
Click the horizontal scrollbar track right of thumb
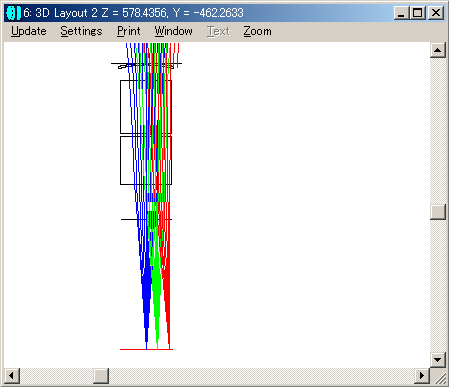pyautogui.click(x=261, y=376)
